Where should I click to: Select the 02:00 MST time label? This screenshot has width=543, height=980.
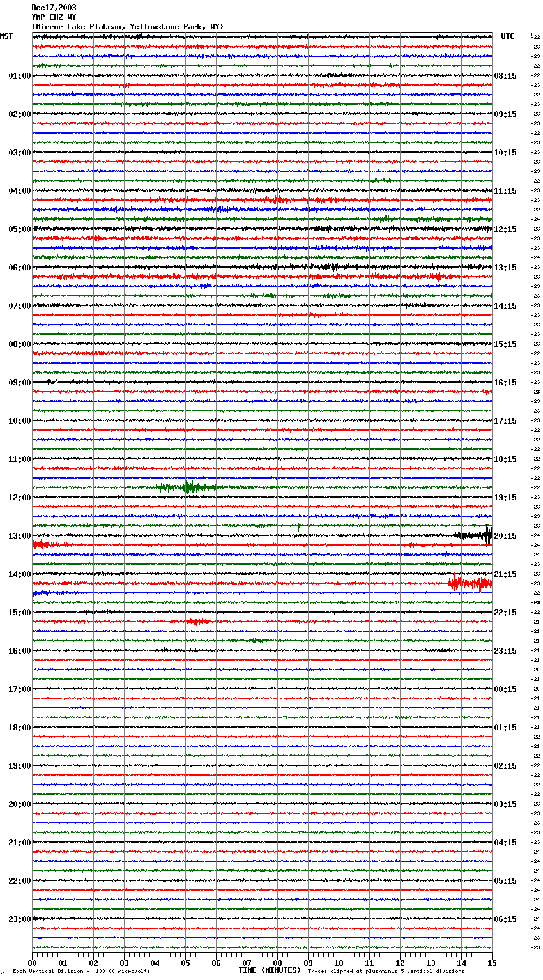tap(19, 114)
